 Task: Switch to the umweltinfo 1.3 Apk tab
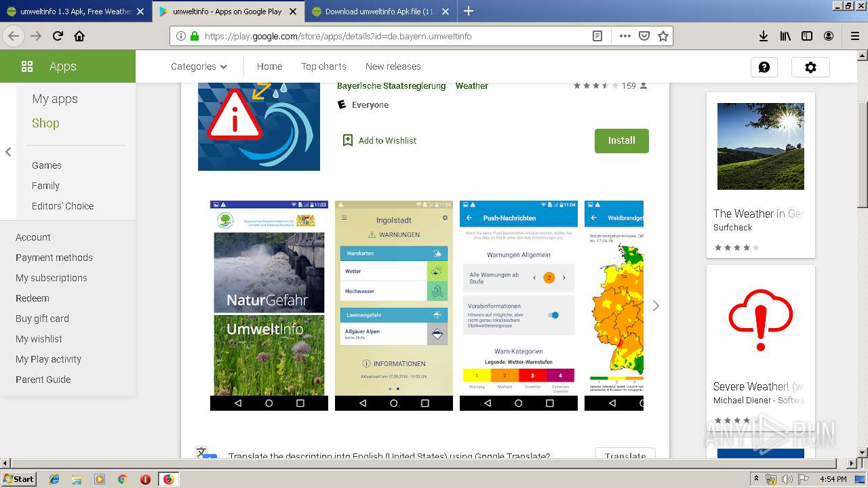(76, 12)
